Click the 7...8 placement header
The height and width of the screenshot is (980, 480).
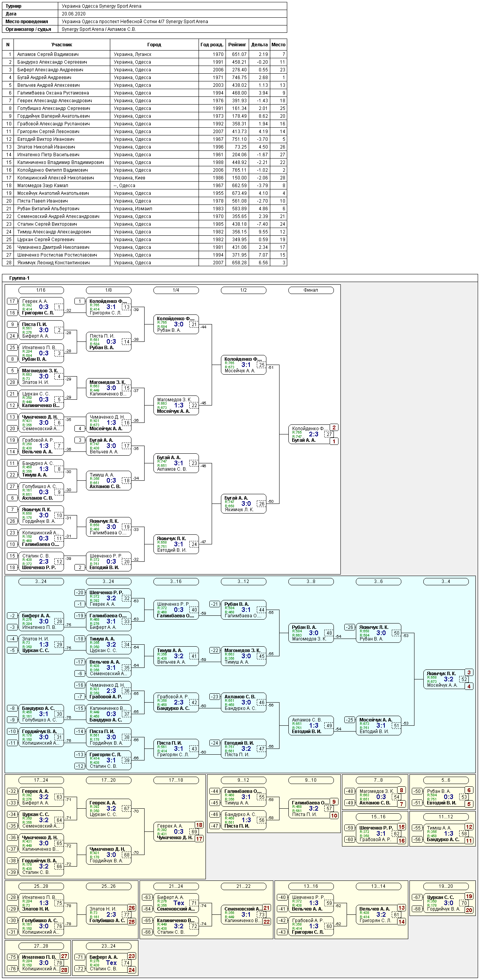(379, 780)
